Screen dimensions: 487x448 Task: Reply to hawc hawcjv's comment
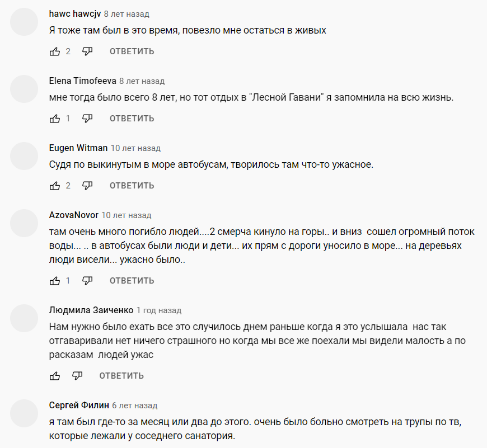(132, 51)
